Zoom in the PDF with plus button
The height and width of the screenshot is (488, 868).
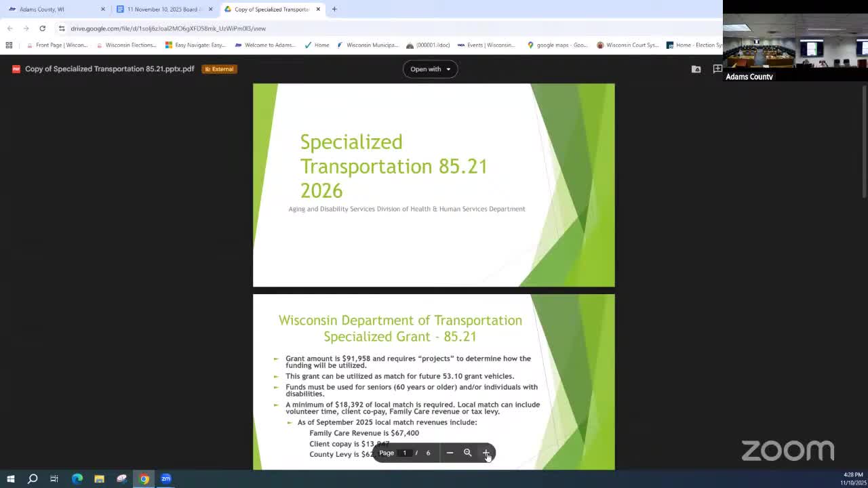pyautogui.click(x=486, y=453)
